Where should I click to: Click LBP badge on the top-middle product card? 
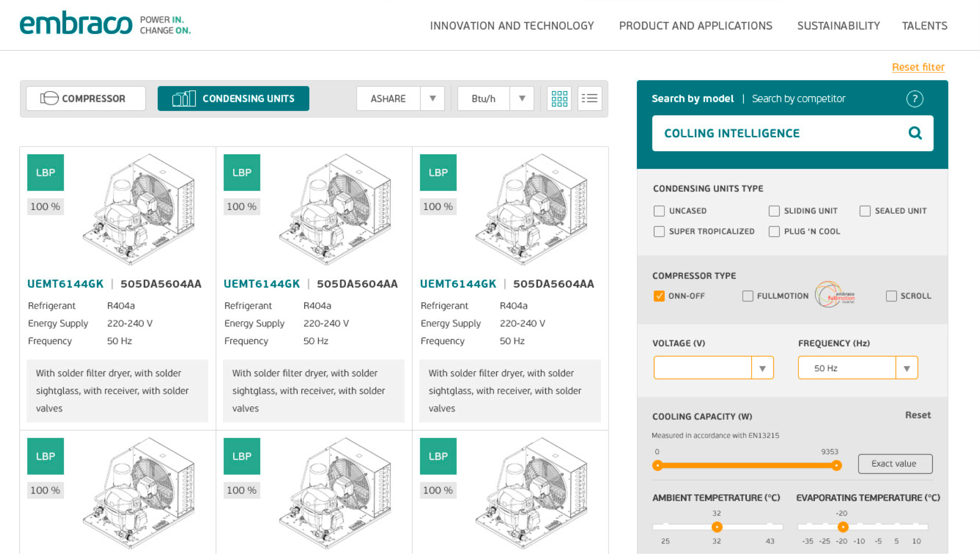242,173
